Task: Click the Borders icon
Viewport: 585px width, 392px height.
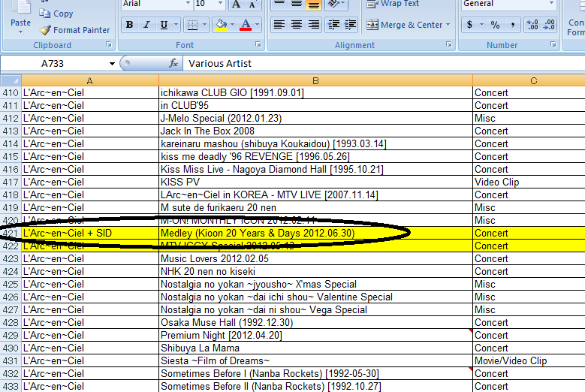Action: pyautogui.click(x=192, y=25)
